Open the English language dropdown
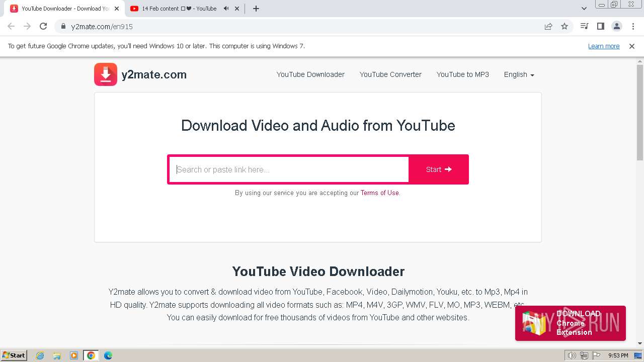This screenshot has height=362, width=644. tap(519, 74)
